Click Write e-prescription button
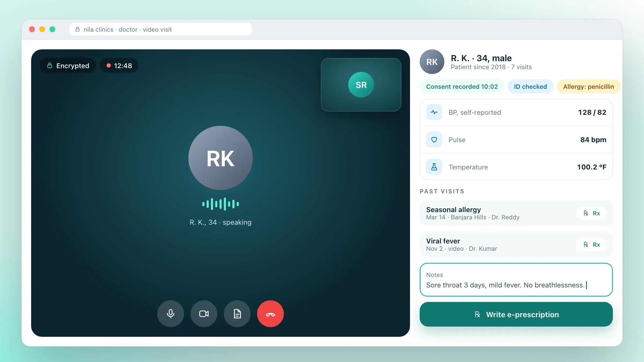The height and width of the screenshot is (362, 644). click(516, 314)
